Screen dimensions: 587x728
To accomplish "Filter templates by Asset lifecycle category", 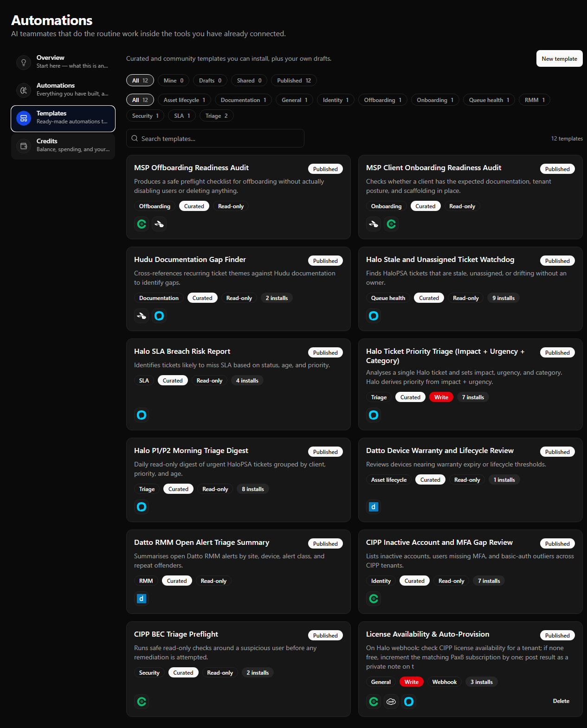I will tap(184, 100).
